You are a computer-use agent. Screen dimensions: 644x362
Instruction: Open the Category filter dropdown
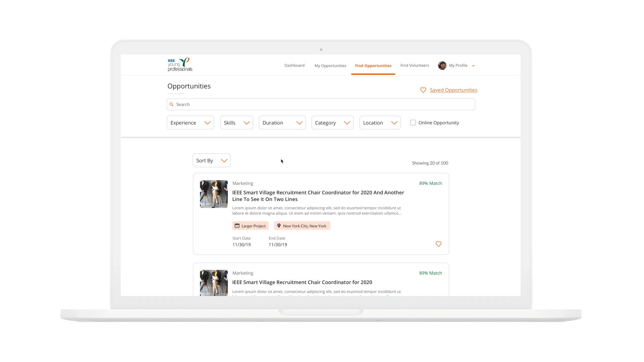pyautogui.click(x=332, y=123)
